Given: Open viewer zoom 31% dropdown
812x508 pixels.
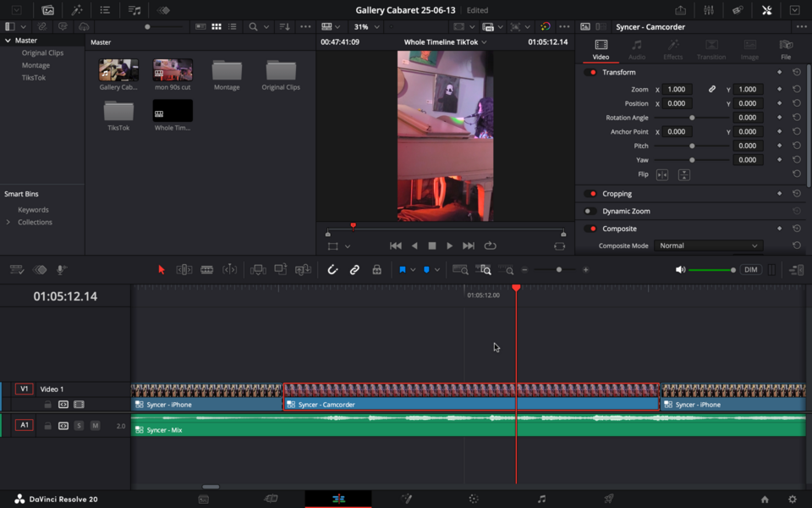Looking at the screenshot, I should (x=366, y=26).
